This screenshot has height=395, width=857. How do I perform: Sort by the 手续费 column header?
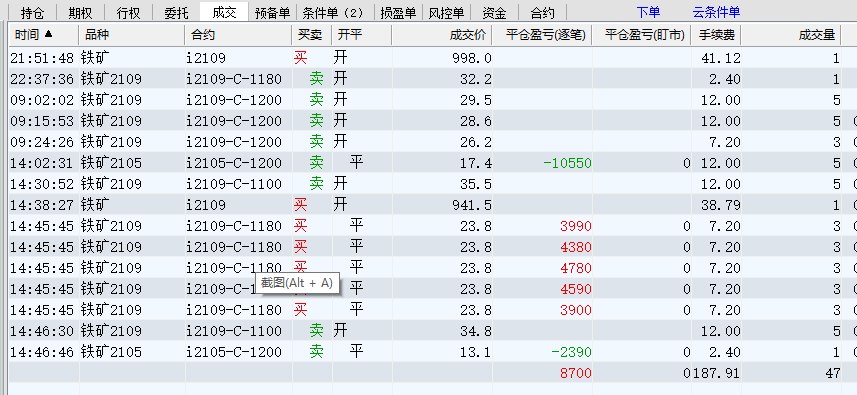pos(716,35)
